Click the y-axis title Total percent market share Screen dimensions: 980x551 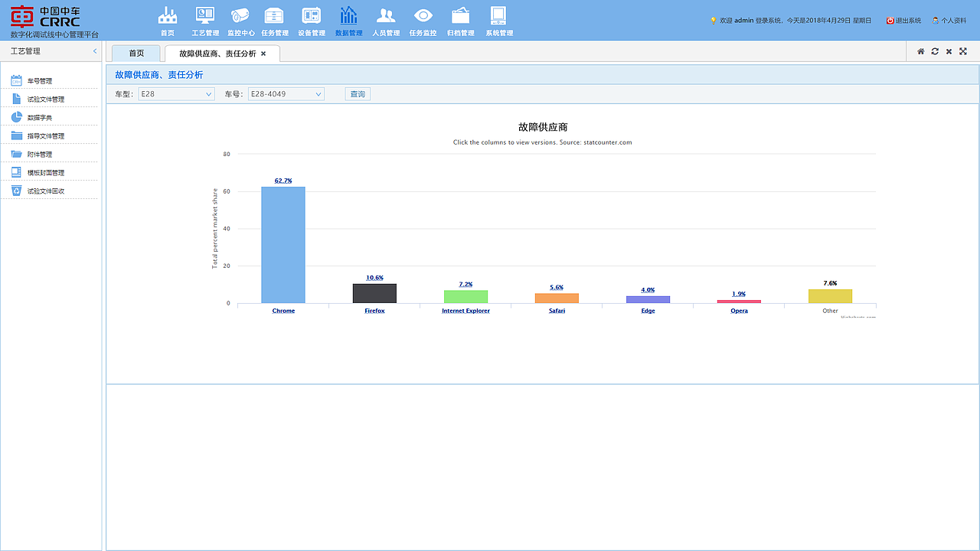215,228
